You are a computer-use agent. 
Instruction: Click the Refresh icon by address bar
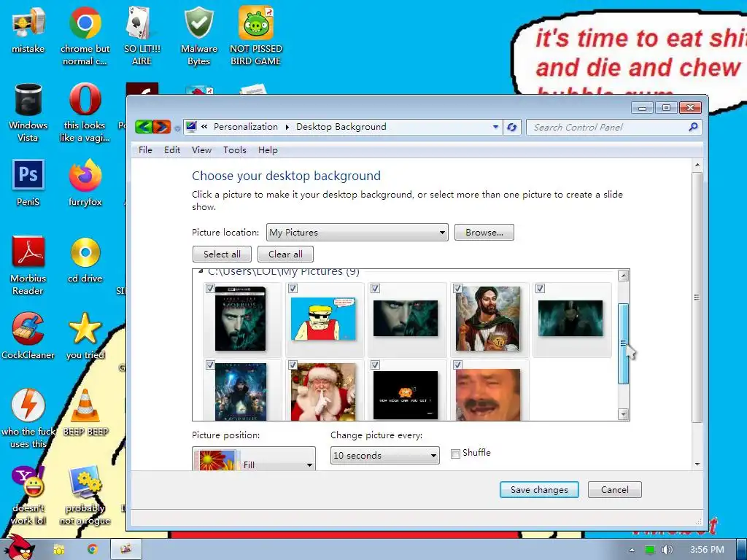pos(512,127)
